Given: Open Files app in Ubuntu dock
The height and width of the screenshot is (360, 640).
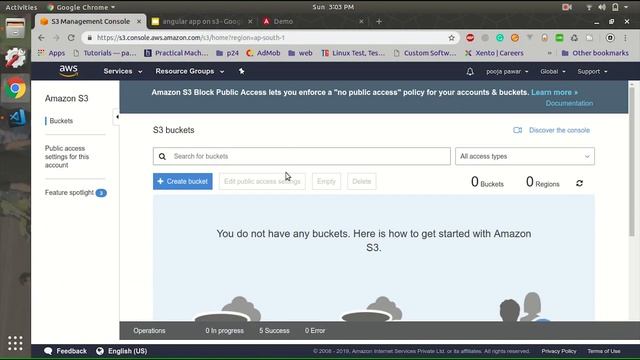Looking at the screenshot, I should point(15,28).
